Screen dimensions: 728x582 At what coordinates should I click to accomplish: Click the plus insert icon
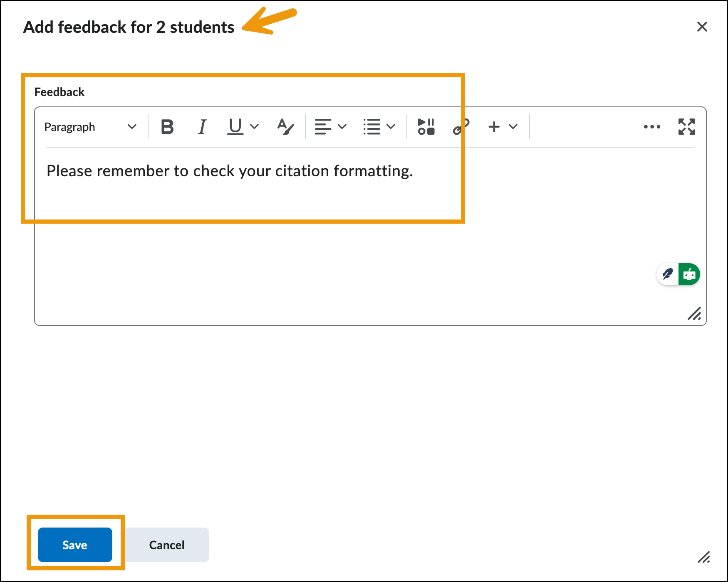(x=494, y=127)
